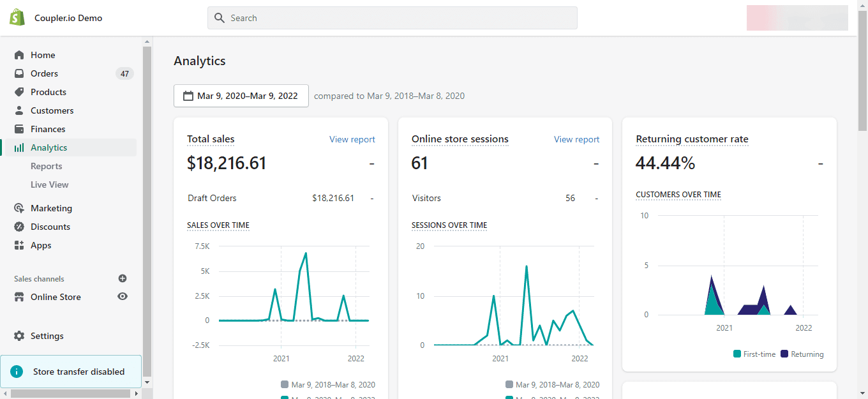Click the Apps grid icon
This screenshot has height=399, width=868.
pyautogui.click(x=19, y=245)
